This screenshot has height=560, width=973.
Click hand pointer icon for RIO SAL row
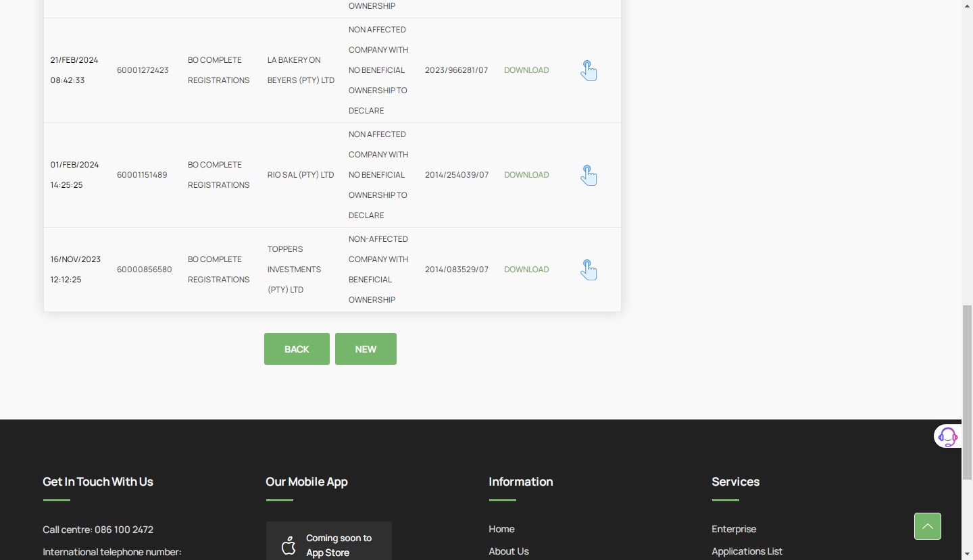[x=589, y=175]
